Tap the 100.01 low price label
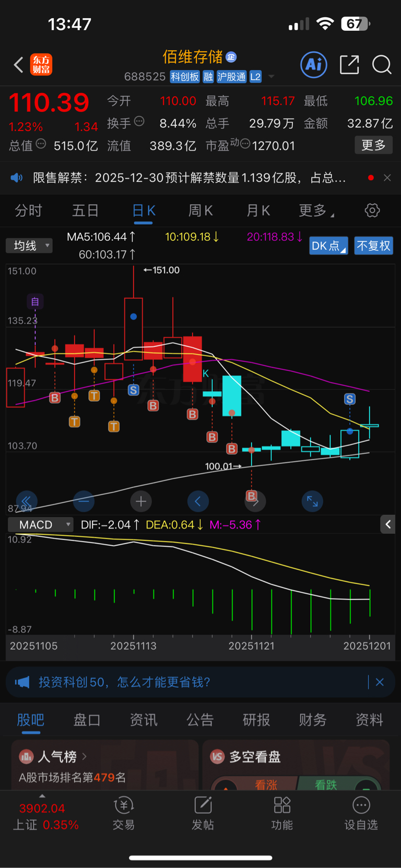Viewport: 401px width, 868px height. pos(223,466)
